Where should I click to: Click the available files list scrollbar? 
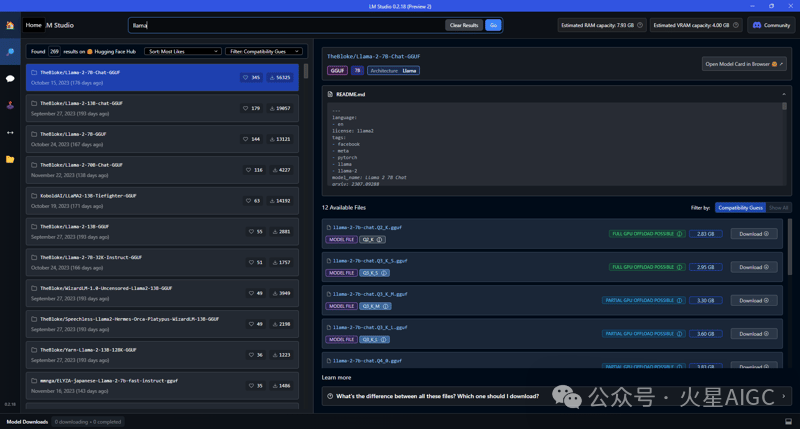click(x=789, y=247)
